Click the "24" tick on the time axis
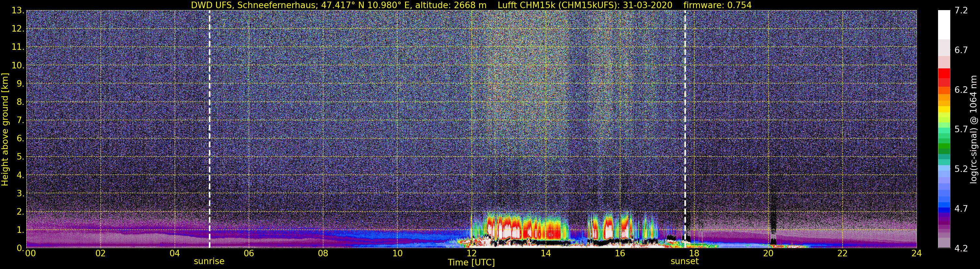 click(x=917, y=254)
